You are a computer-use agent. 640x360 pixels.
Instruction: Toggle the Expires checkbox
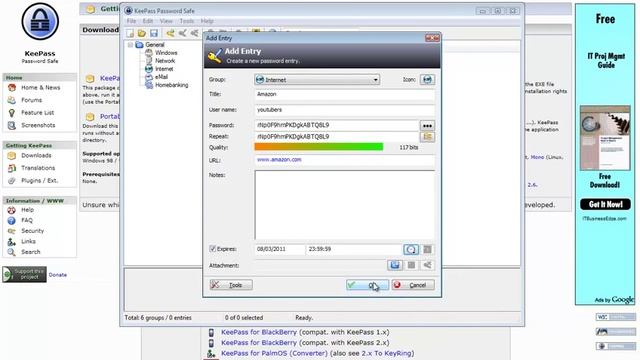(212, 249)
